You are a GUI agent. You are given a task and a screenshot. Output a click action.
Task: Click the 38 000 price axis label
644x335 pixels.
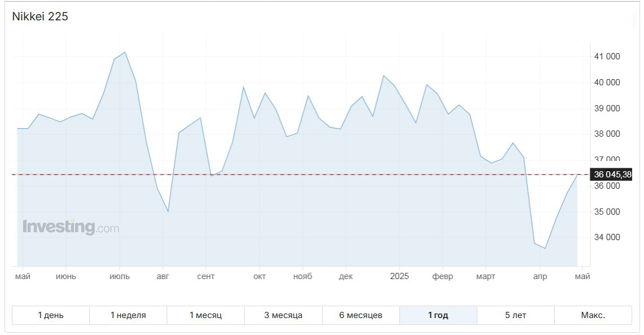(x=607, y=134)
